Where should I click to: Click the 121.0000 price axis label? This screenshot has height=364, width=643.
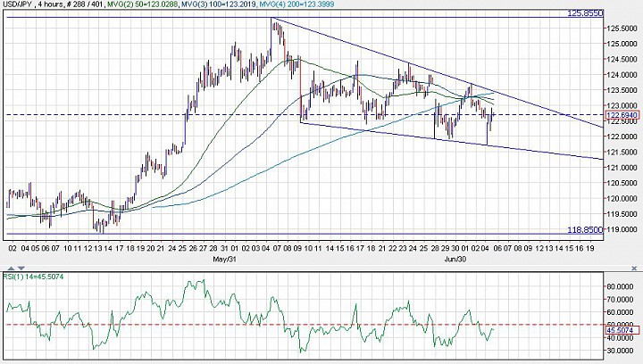(x=622, y=168)
